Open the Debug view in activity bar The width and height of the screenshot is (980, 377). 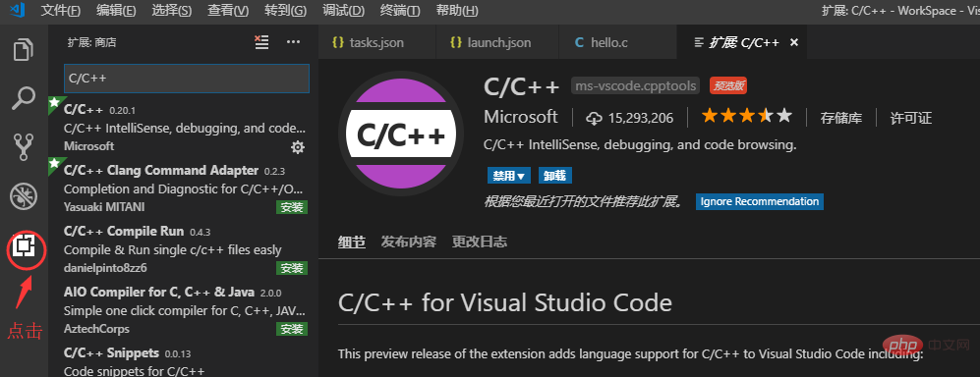(24, 196)
